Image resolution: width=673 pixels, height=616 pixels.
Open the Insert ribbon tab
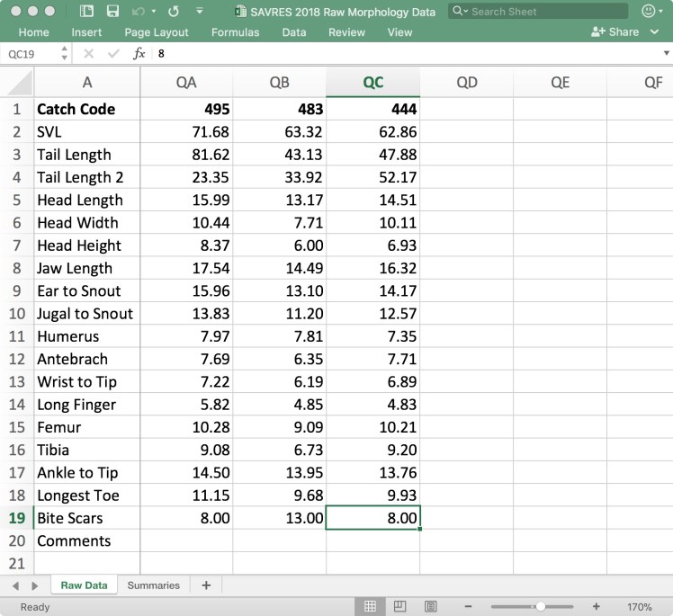pyautogui.click(x=86, y=32)
